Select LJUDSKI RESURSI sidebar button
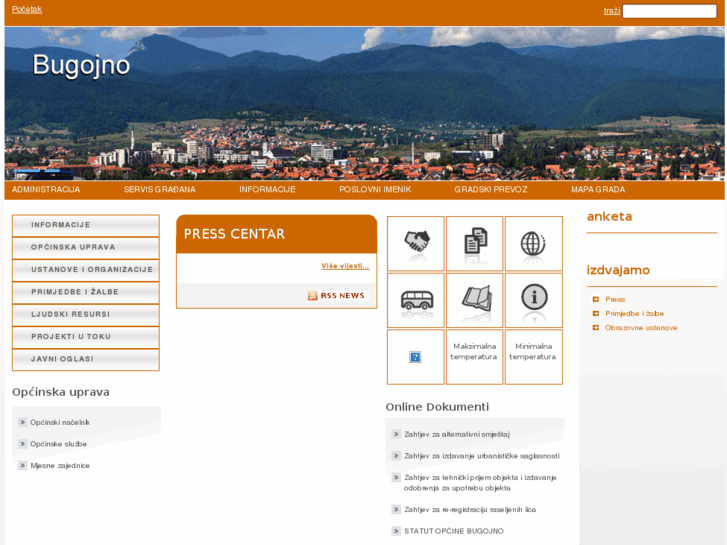The image size is (727, 545). click(86, 314)
